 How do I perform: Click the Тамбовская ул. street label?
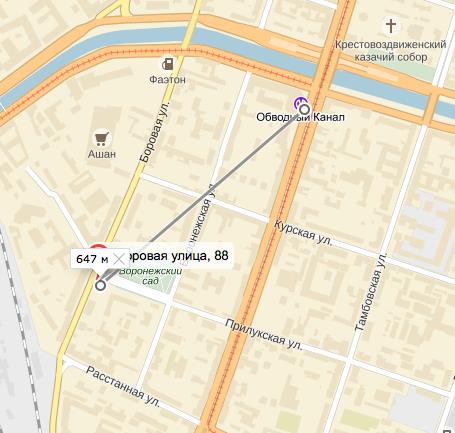click(371, 292)
